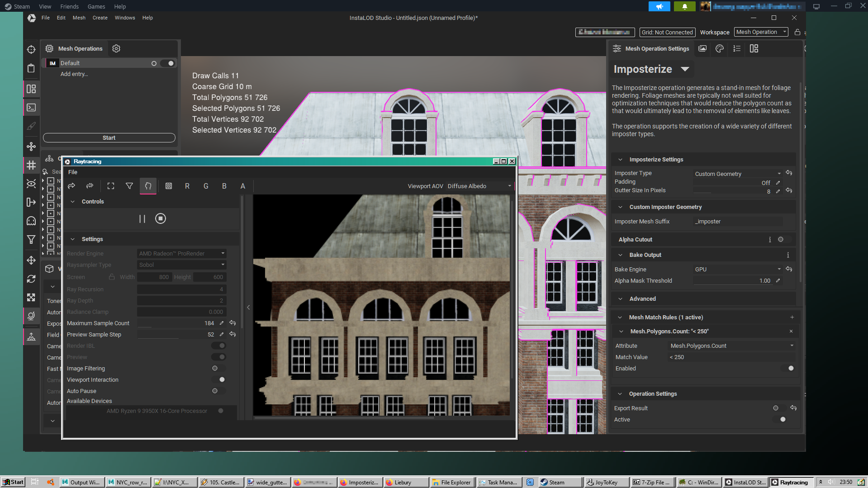The width and height of the screenshot is (868, 488).
Task: Click the numbered list icon in the settings panel header
Action: 737,48
